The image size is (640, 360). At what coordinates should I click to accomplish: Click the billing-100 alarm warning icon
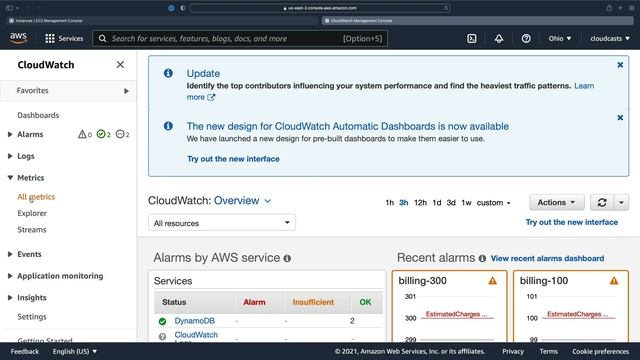point(614,281)
